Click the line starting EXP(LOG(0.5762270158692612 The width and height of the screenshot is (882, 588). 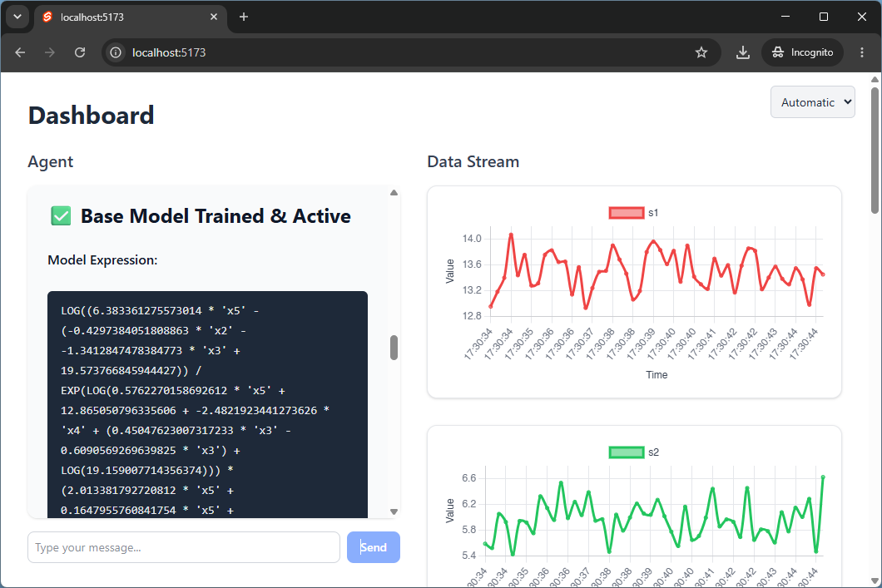[x=173, y=391]
